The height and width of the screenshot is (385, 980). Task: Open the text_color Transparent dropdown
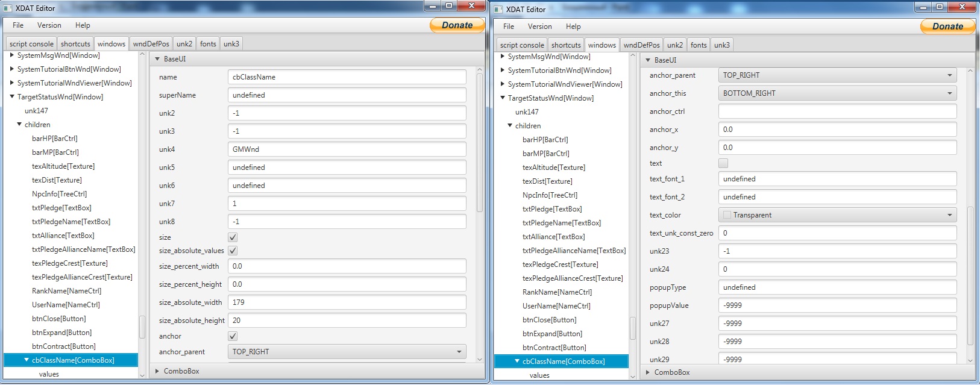[837, 215]
